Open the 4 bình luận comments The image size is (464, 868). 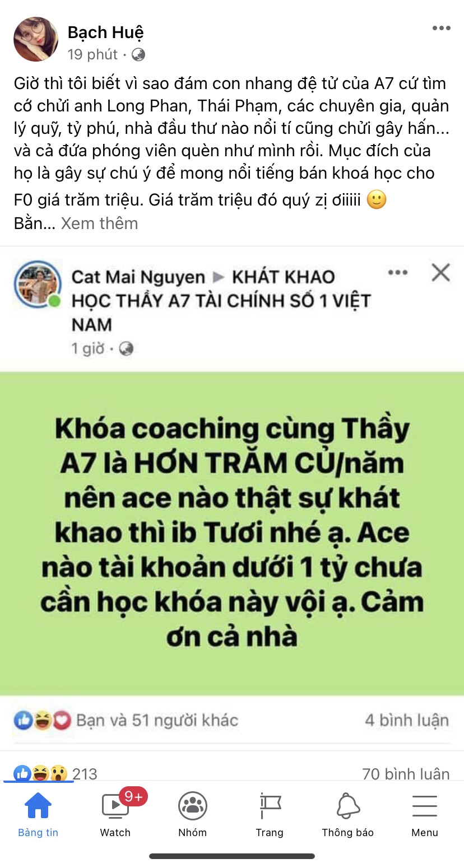coord(407,720)
